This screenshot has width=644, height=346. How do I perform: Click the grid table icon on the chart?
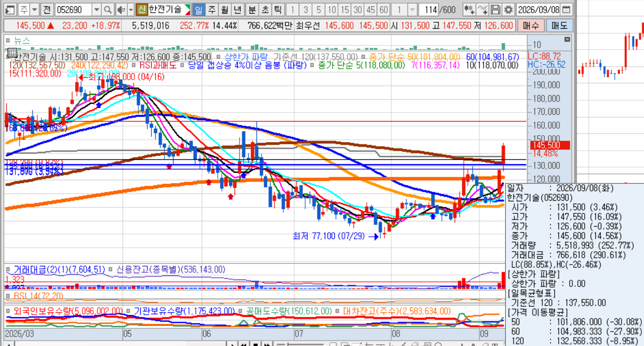pos(12,52)
